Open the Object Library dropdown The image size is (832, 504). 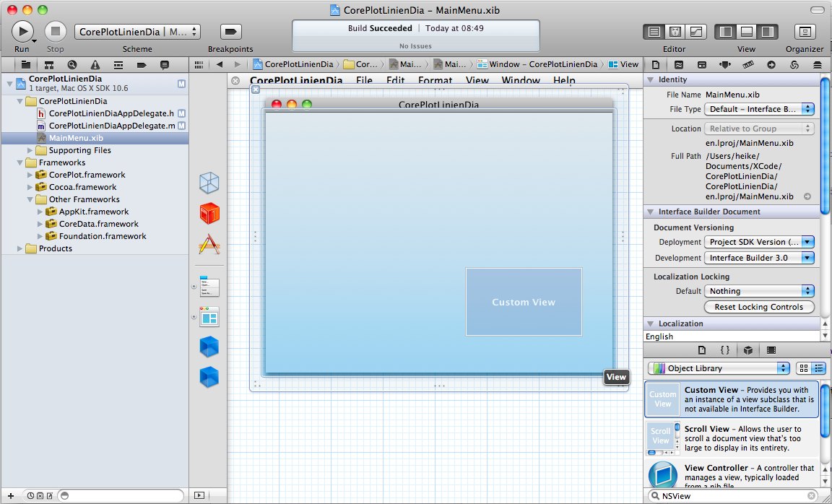719,368
